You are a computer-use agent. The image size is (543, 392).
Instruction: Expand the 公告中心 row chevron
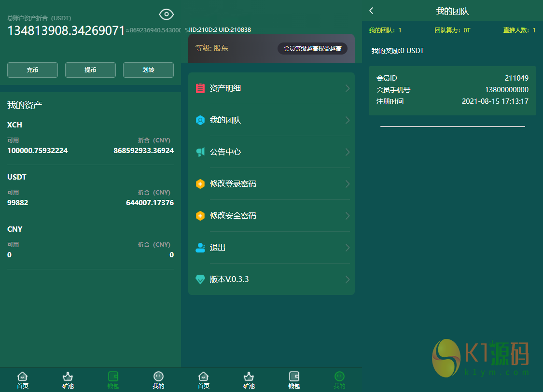tap(347, 152)
